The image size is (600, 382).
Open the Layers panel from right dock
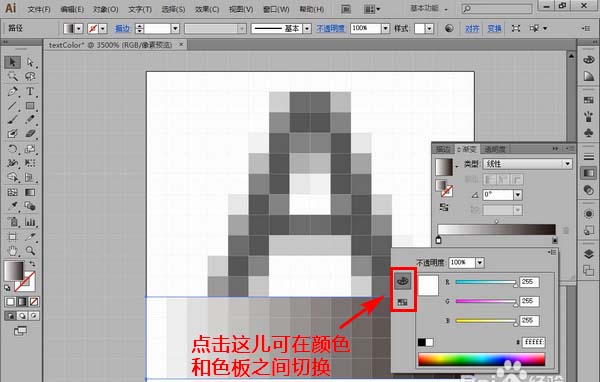tap(589, 254)
